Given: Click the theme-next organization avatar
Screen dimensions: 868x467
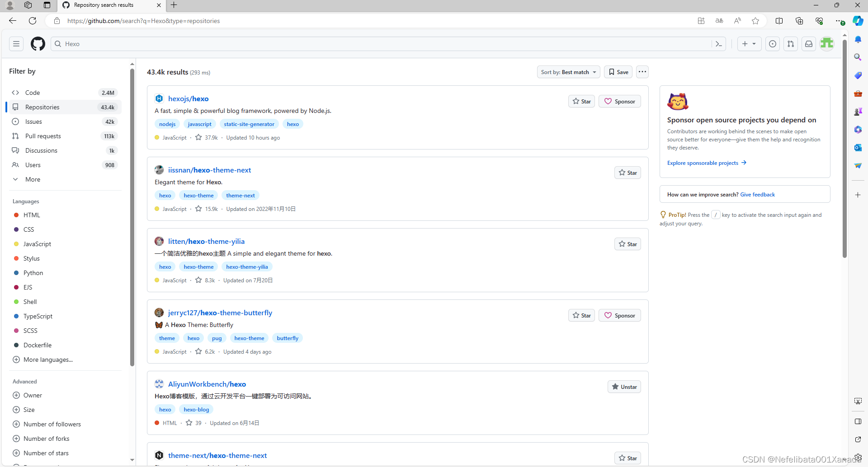Looking at the screenshot, I should [159, 455].
